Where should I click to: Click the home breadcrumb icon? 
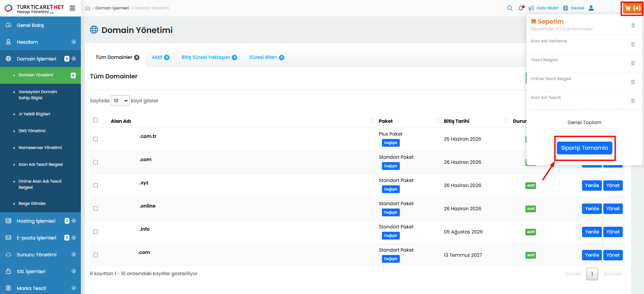[88, 8]
